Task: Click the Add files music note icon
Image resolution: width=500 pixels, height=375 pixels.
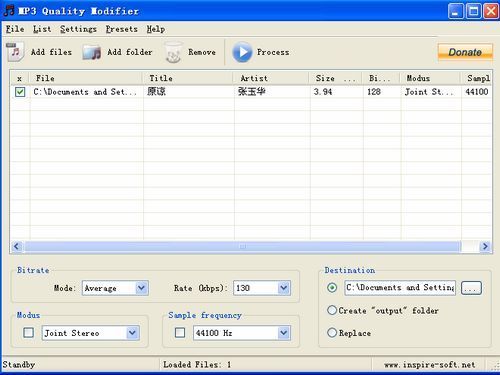Action: 15,52
